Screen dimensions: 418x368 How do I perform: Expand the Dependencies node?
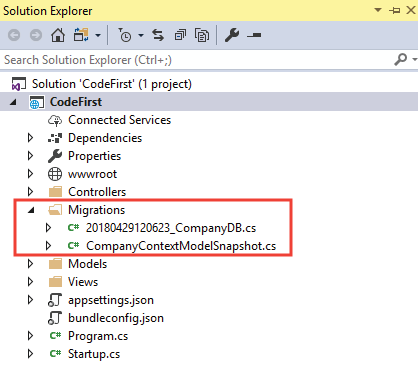tap(30, 138)
